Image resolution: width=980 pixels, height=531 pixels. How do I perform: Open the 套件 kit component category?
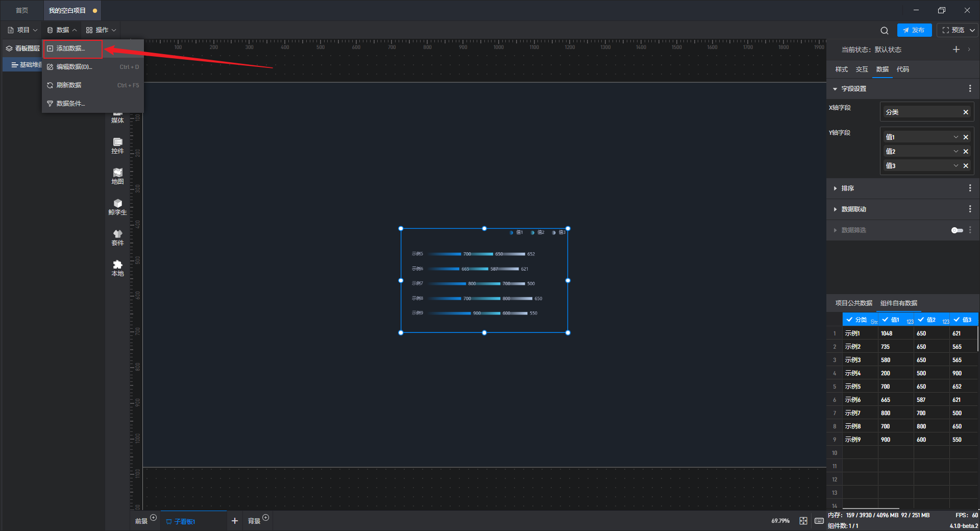tap(117, 238)
